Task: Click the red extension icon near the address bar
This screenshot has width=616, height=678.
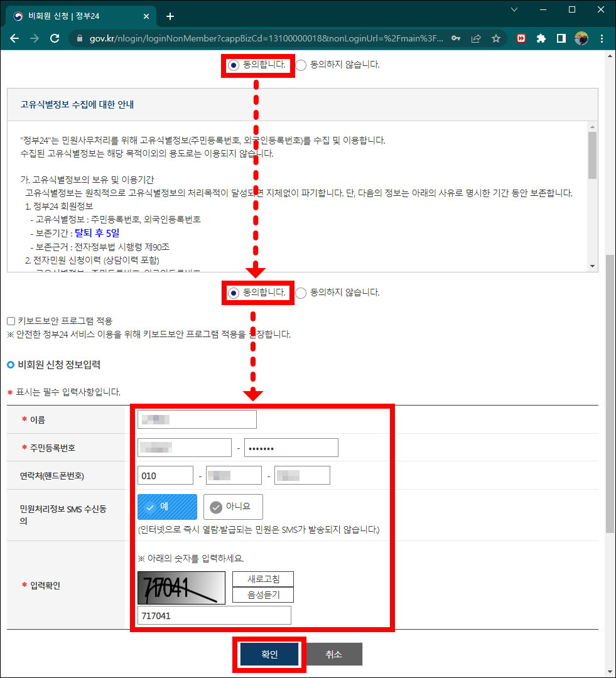Action: pyautogui.click(x=521, y=38)
